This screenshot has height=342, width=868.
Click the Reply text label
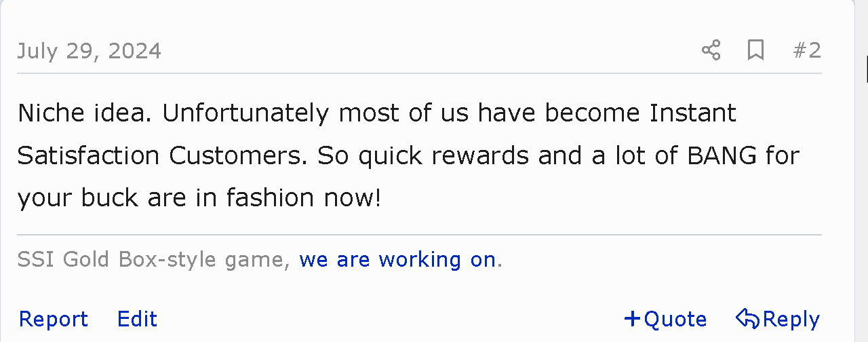(x=791, y=319)
